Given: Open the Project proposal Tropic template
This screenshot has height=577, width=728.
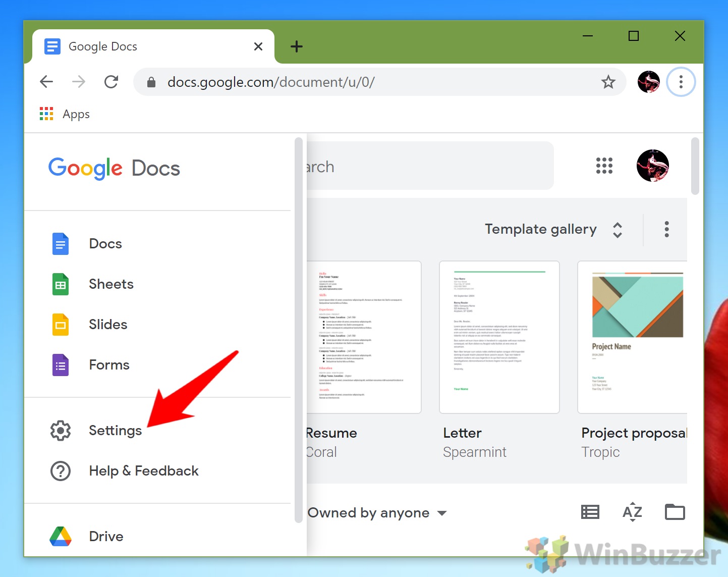Looking at the screenshot, I should coord(632,337).
